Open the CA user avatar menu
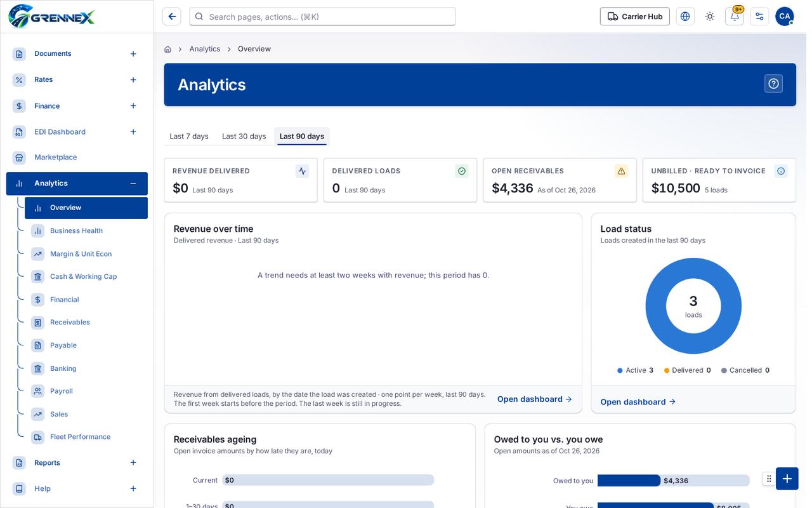Image resolution: width=812 pixels, height=508 pixels. coord(785,17)
